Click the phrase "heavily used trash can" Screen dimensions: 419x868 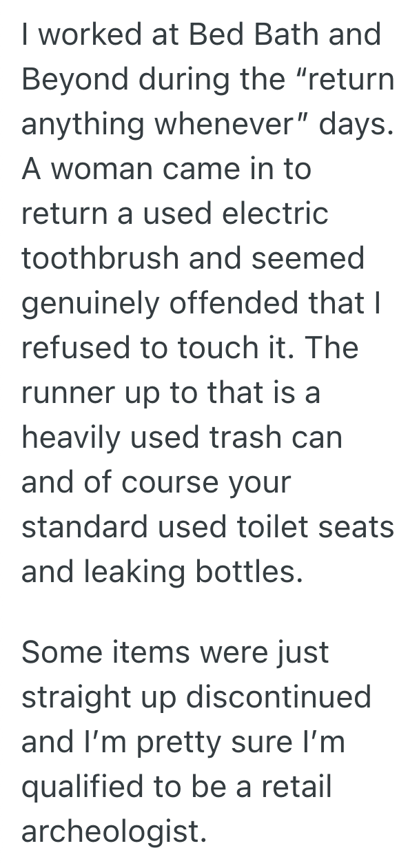click(x=182, y=437)
